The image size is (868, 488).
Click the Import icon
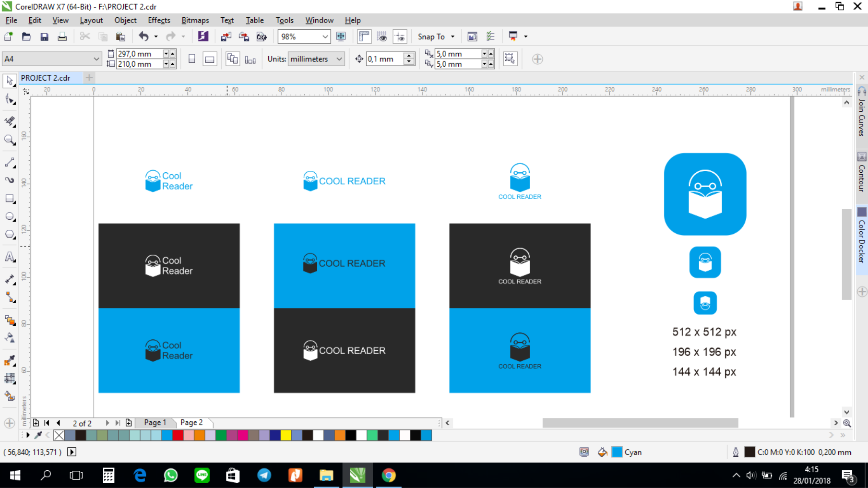(226, 37)
